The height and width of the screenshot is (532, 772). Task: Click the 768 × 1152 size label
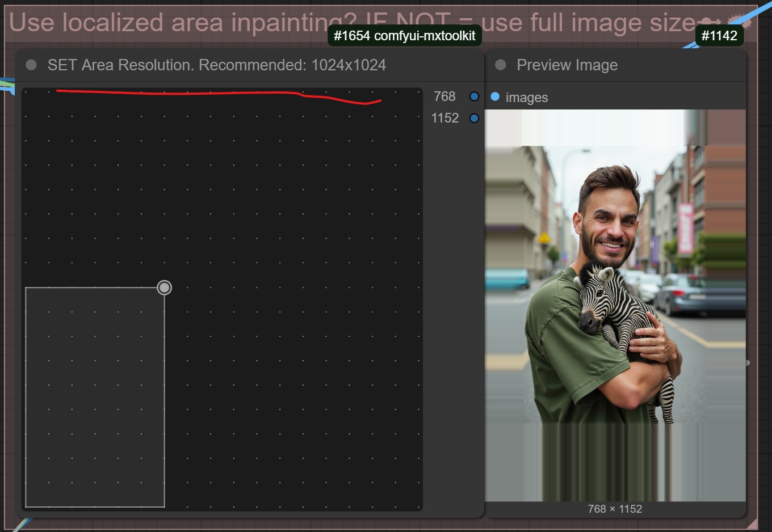615,509
